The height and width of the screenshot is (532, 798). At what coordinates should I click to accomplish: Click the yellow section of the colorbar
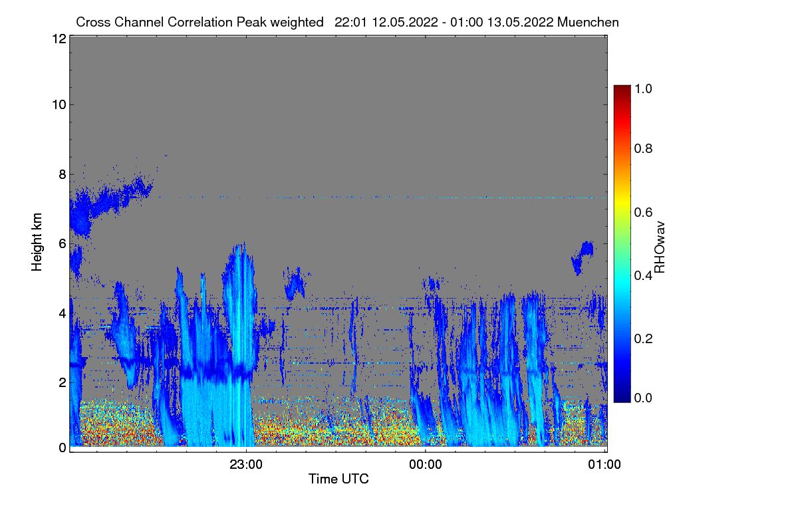[x=622, y=203]
